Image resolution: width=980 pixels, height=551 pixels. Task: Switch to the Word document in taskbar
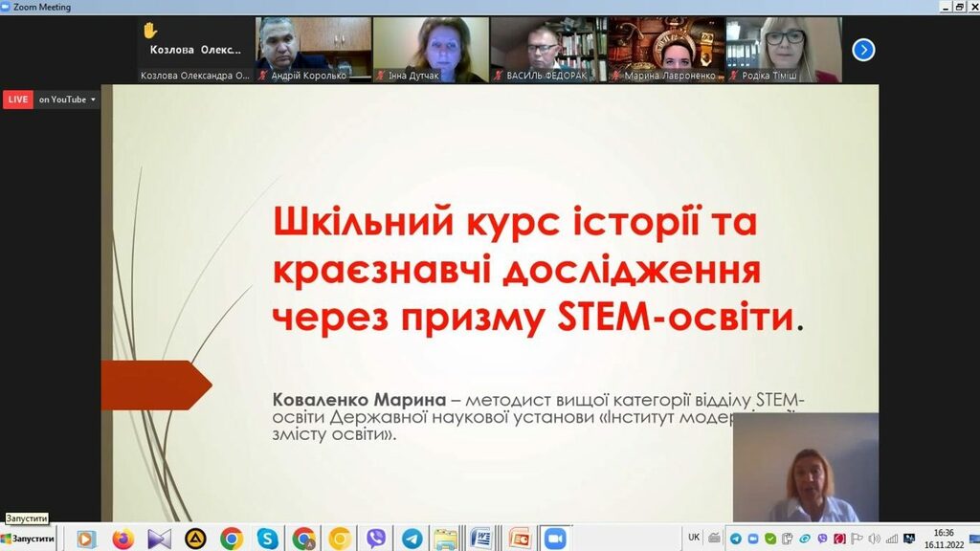tap(480, 539)
